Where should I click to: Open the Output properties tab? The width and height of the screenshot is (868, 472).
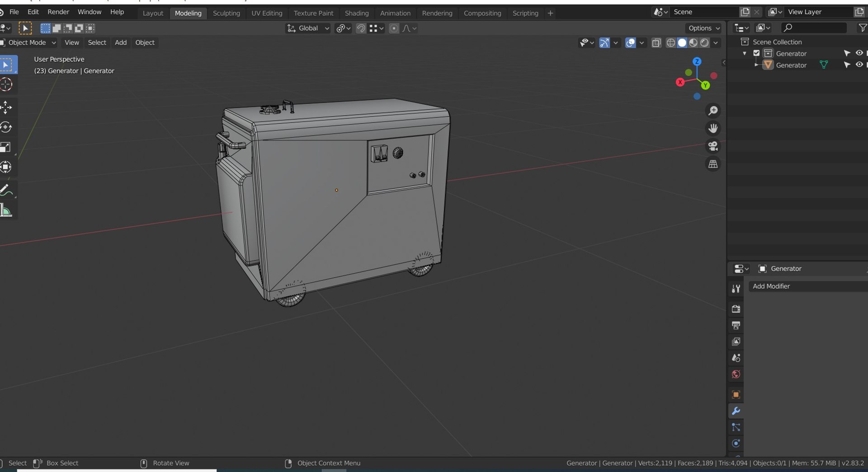pos(736,325)
